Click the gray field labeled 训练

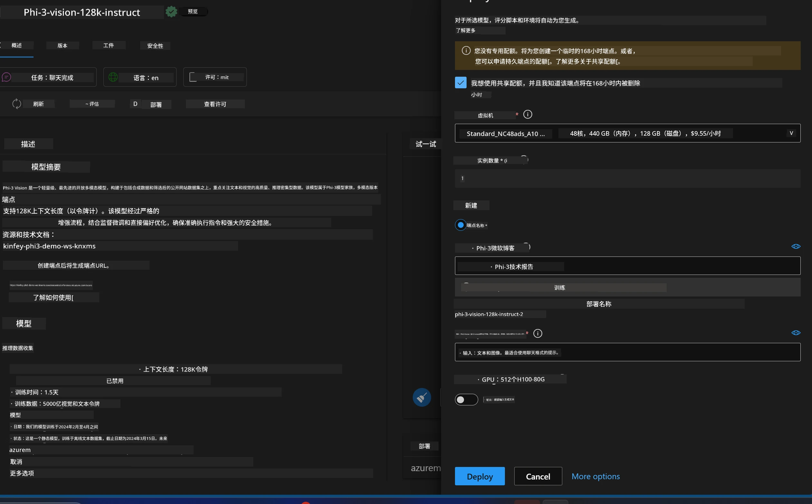627,287
